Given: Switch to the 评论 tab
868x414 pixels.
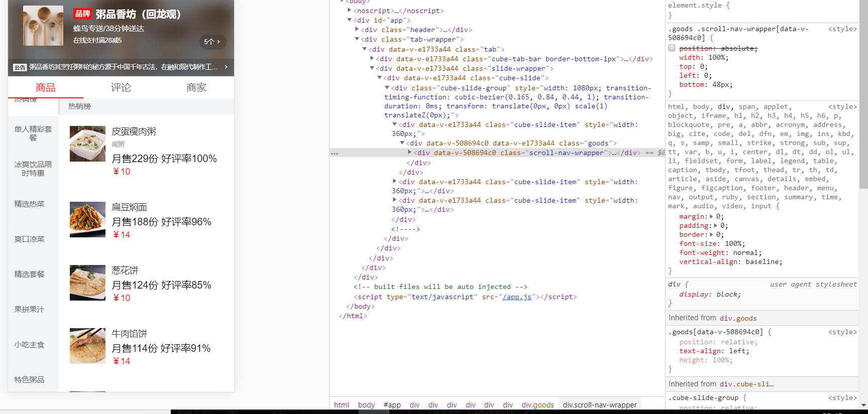Looking at the screenshot, I should (121, 88).
